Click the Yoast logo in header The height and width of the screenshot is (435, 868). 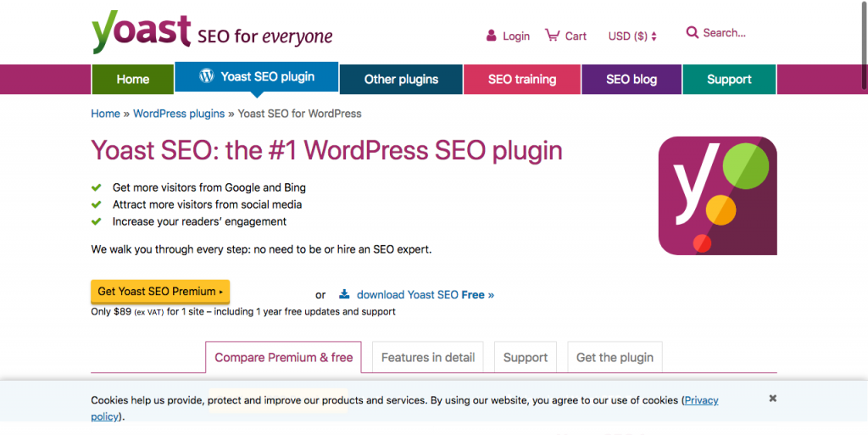pyautogui.click(x=142, y=32)
